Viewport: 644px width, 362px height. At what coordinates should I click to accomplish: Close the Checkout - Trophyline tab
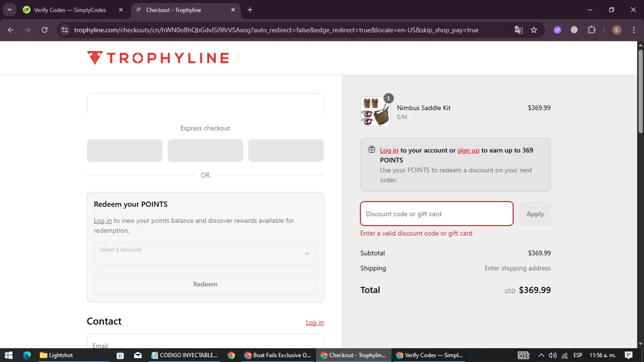tap(233, 9)
